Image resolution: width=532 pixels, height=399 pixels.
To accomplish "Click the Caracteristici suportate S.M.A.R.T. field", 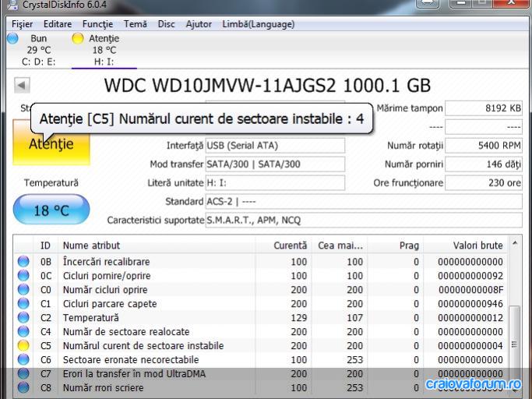I will pos(364,221).
